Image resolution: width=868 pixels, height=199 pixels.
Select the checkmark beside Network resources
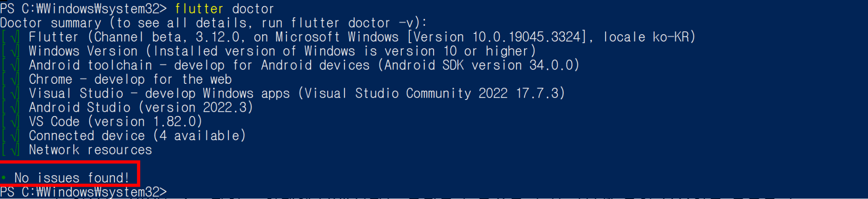tap(15, 150)
